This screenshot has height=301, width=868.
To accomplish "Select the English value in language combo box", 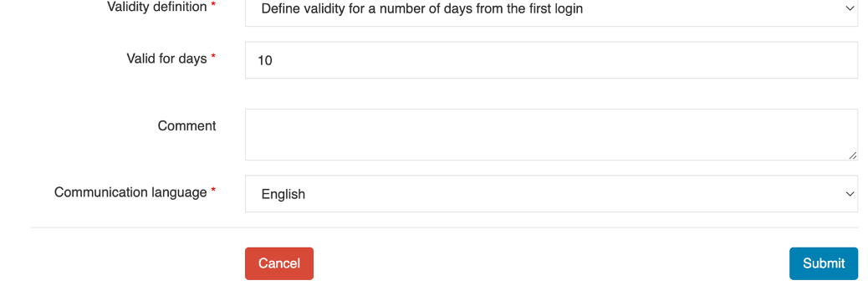I will pyautogui.click(x=283, y=194).
